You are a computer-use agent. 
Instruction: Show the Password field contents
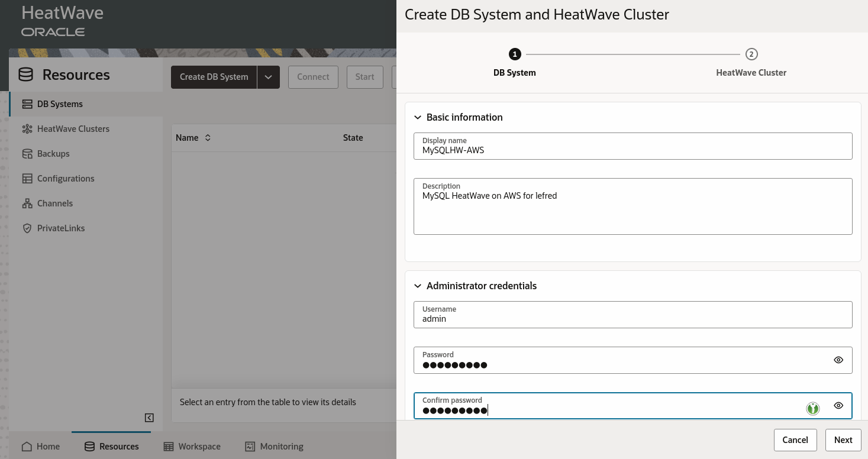click(x=838, y=360)
